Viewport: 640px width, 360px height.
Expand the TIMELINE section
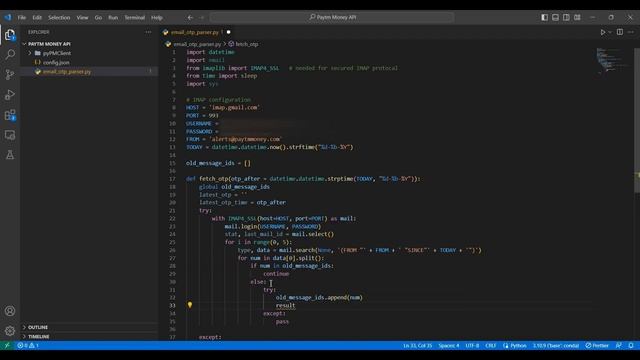pyautogui.click(x=38, y=337)
